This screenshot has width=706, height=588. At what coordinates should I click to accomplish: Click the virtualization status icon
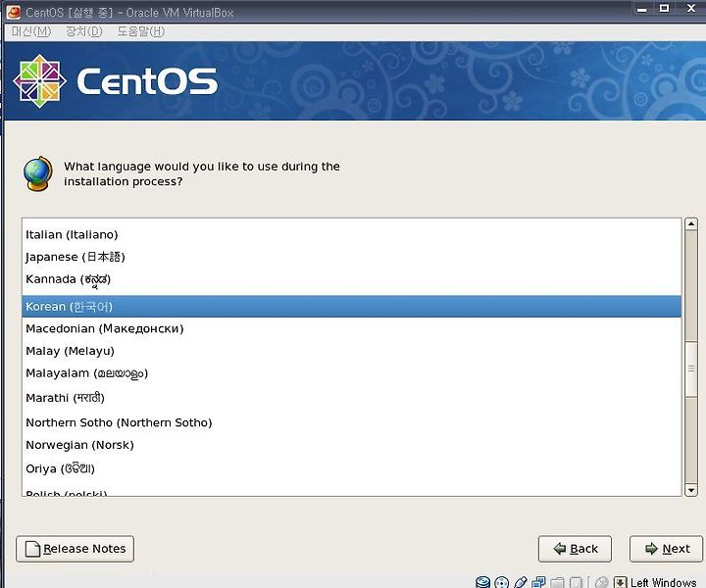[x=576, y=582]
